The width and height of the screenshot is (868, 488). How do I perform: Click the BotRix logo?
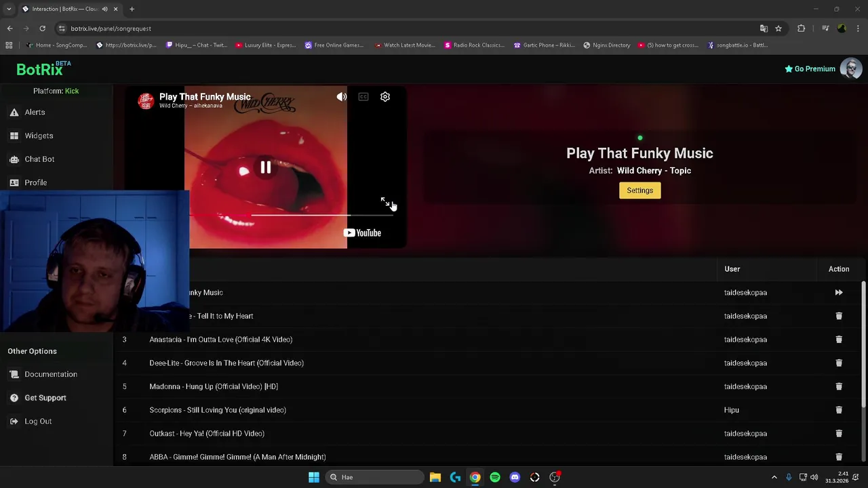(43, 68)
